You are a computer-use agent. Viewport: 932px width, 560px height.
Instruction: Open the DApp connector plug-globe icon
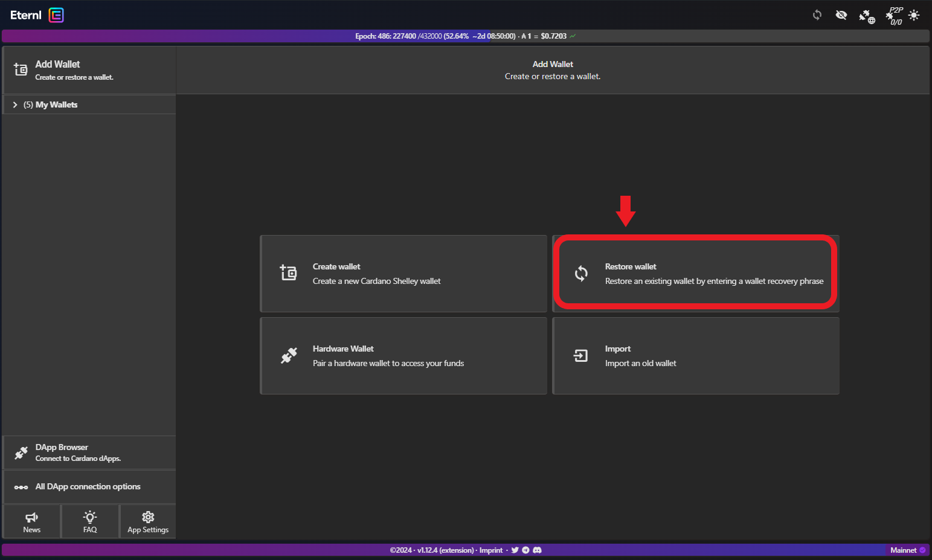coord(867,16)
